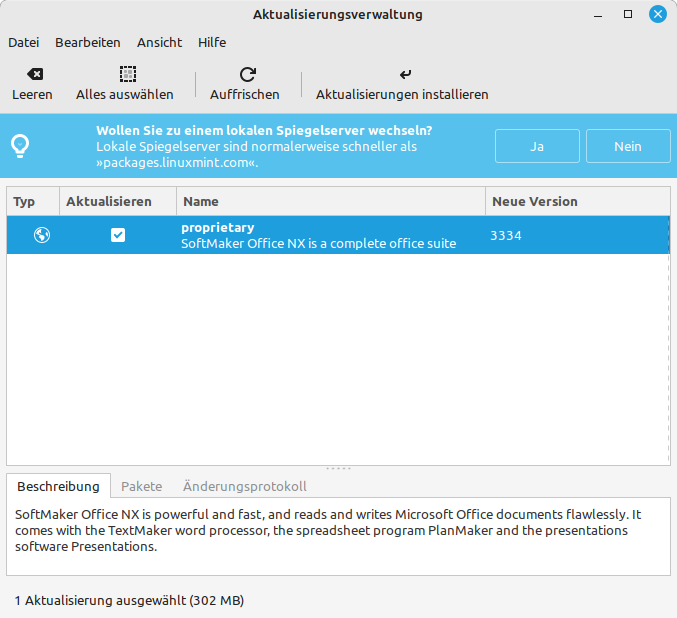The image size is (677, 618).
Task: Click the Auffrischen refresh icon
Action: (248, 74)
